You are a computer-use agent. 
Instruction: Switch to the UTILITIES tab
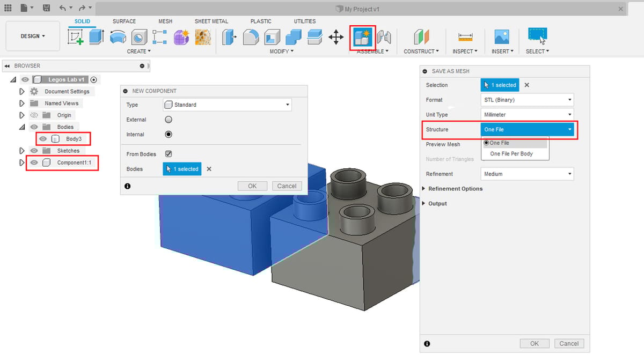point(305,21)
